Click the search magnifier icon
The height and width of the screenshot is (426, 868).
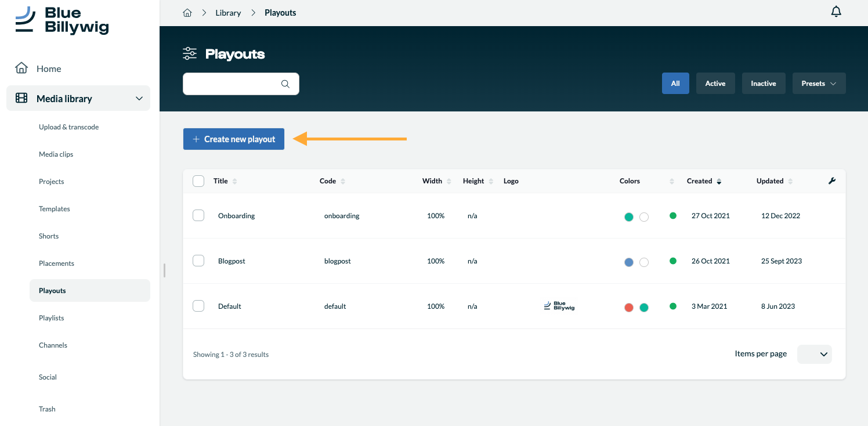tap(285, 84)
